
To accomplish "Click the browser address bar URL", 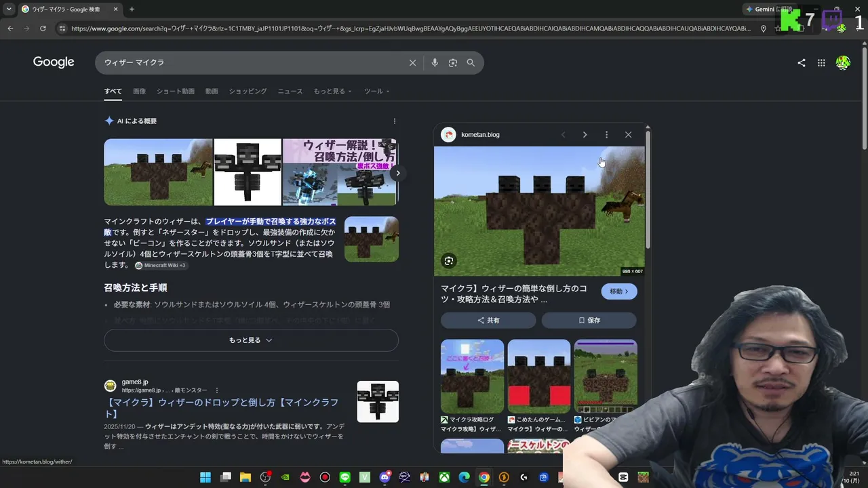I will [x=411, y=28].
